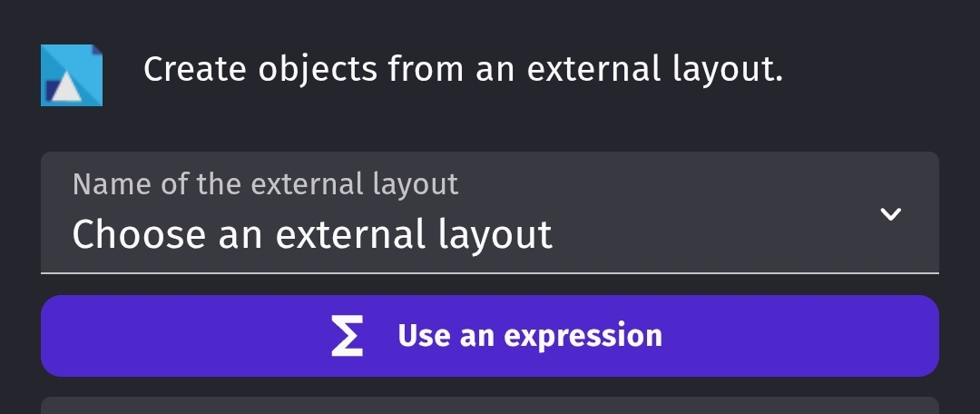
Task: Click the 'Name of the external layout' label
Action: click(265, 184)
